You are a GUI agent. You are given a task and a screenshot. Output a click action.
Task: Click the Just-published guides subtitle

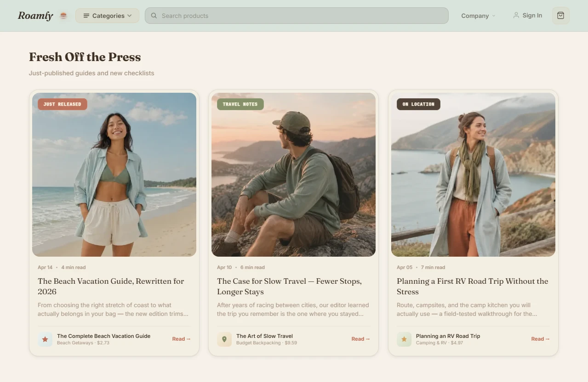tap(91, 73)
